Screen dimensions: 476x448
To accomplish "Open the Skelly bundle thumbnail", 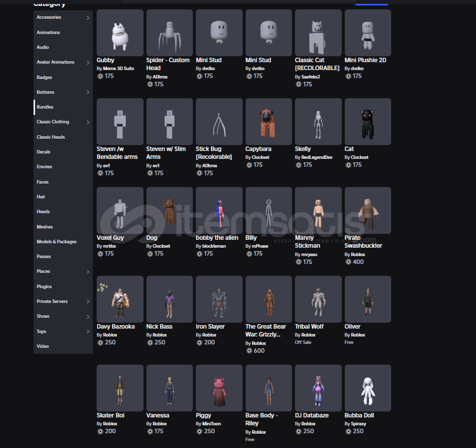I will pyautogui.click(x=318, y=121).
